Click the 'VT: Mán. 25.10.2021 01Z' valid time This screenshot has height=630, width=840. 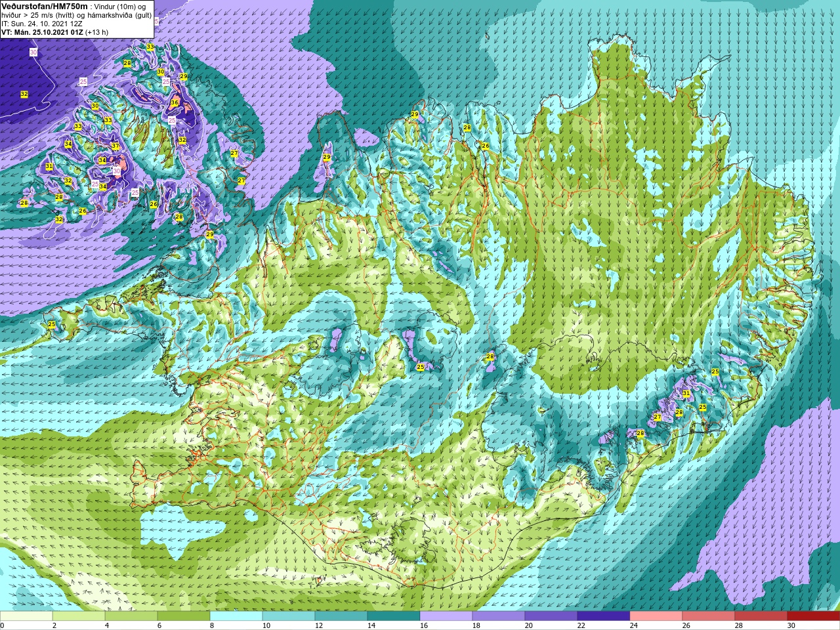[x=42, y=31]
